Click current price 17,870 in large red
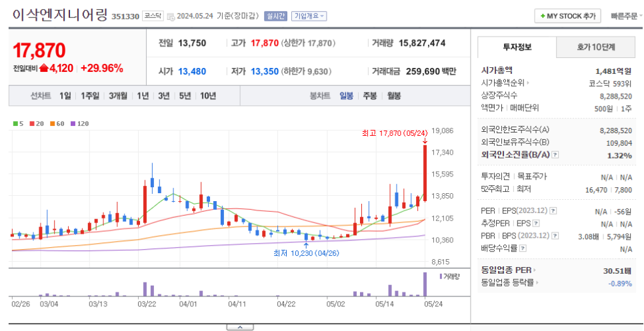The image size is (644, 331). (39, 50)
